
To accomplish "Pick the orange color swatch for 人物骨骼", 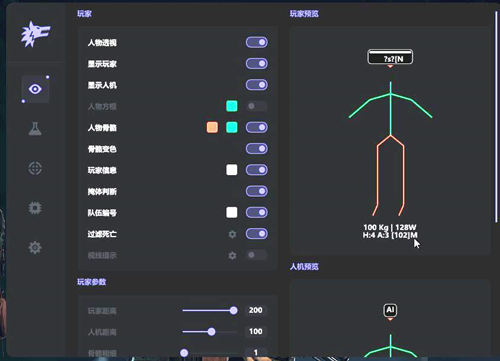I will 212,127.
